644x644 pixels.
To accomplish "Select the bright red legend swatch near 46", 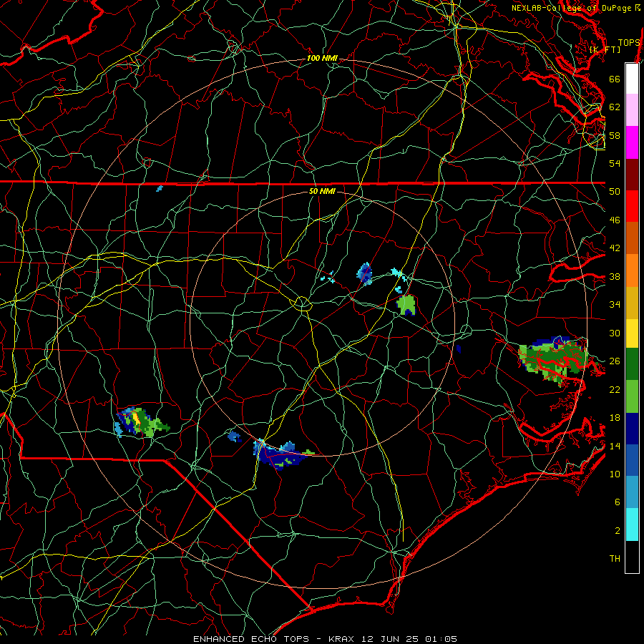I will [x=632, y=207].
